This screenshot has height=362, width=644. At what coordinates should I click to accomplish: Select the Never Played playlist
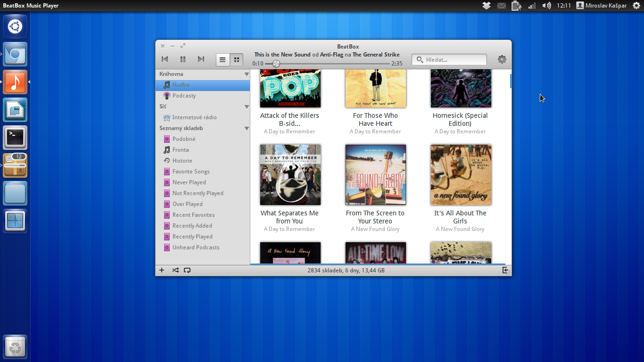(203, 182)
